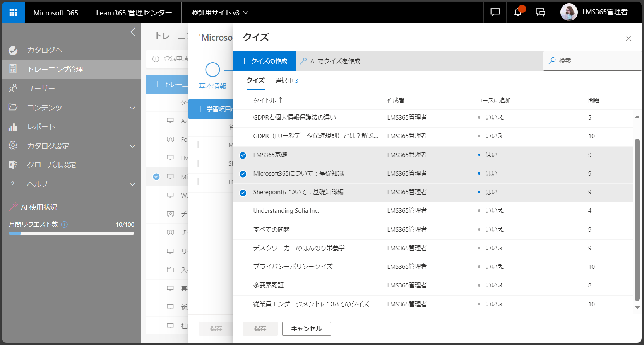Uncheck the Sherepointについて：基礎知識編 quiz
644x345 pixels.
click(x=243, y=193)
